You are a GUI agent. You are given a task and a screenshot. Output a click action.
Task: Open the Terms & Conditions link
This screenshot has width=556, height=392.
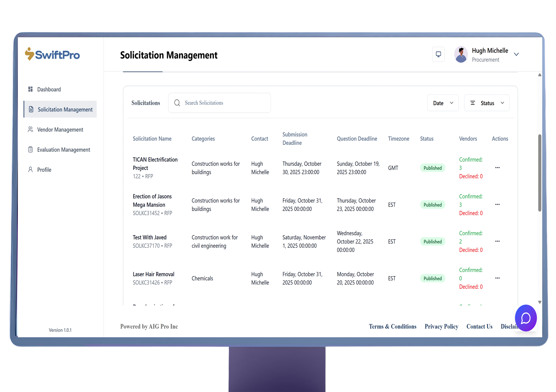392,327
